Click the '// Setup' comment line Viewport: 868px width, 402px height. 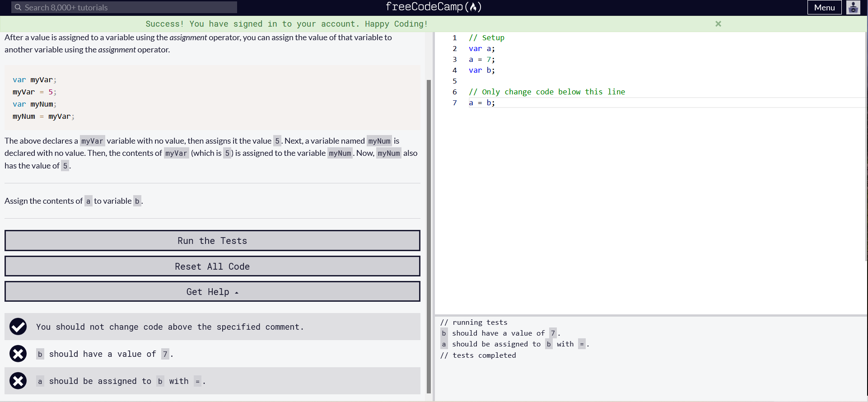click(486, 38)
